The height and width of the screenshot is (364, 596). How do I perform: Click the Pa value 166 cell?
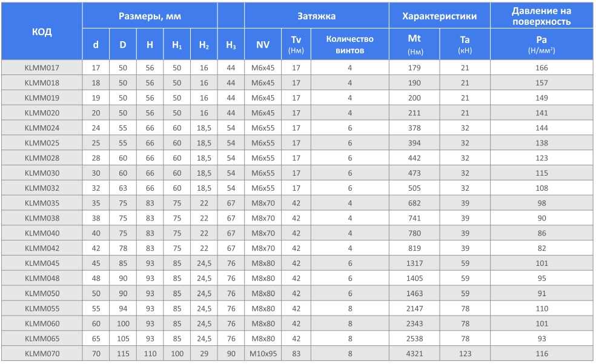[541, 67]
